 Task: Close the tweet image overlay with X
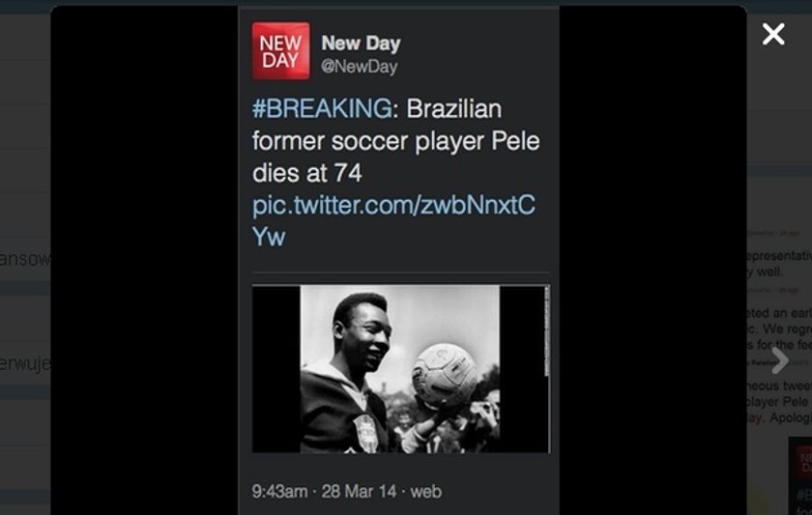tap(773, 34)
